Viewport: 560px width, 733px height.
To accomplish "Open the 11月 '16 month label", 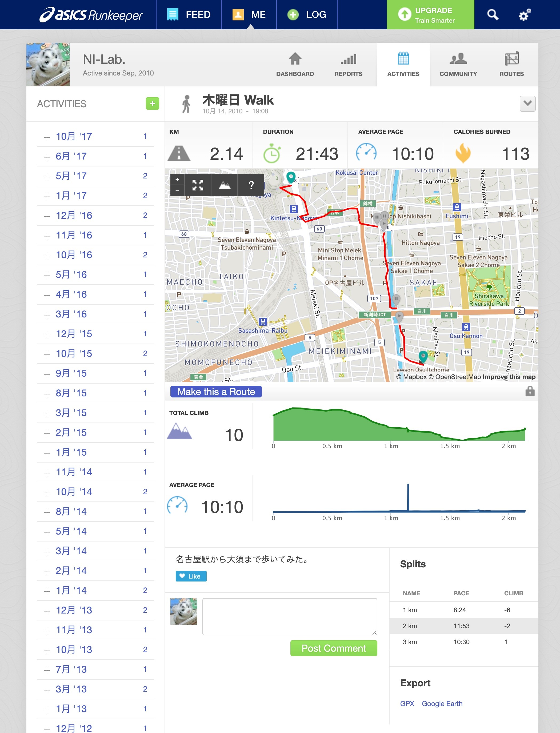I will (74, 235).
